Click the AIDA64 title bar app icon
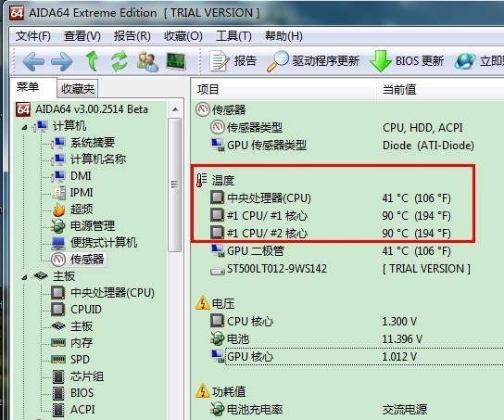 pos(17,13)
